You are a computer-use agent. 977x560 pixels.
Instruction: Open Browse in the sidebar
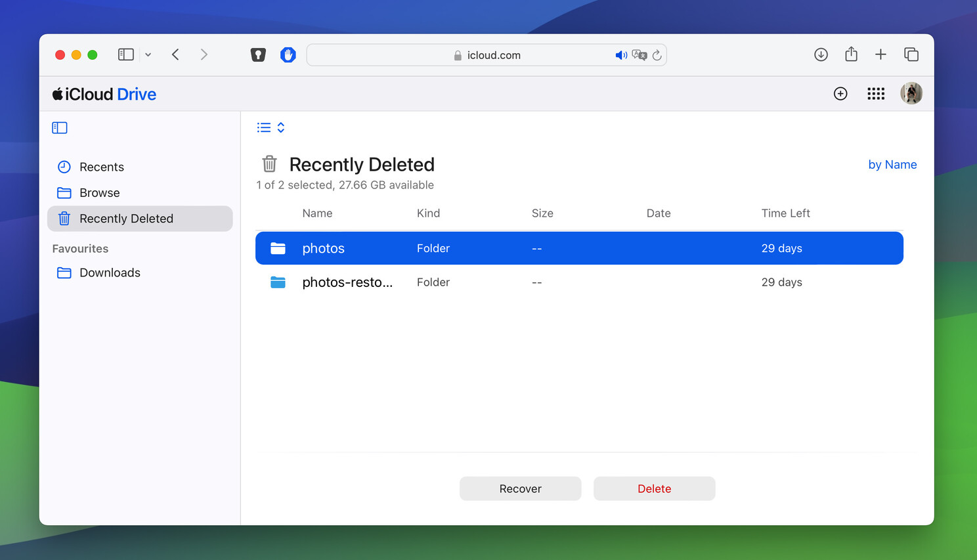140,192
